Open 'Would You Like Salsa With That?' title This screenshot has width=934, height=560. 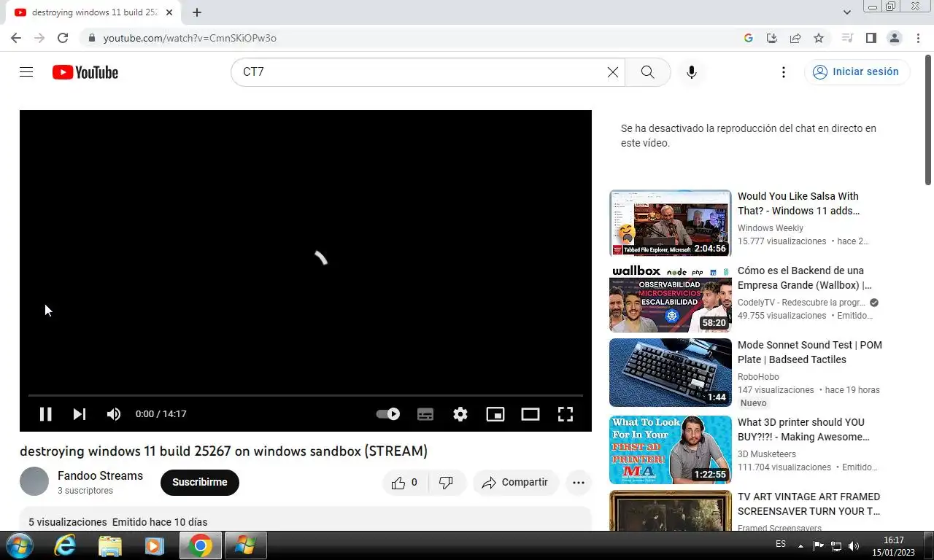click(x=799, y=203)
